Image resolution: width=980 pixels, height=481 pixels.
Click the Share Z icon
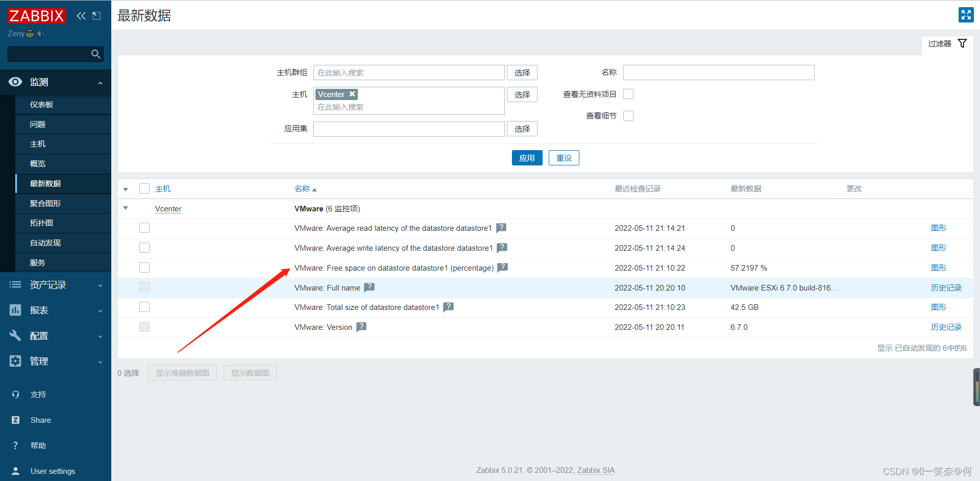pos(15,420)
